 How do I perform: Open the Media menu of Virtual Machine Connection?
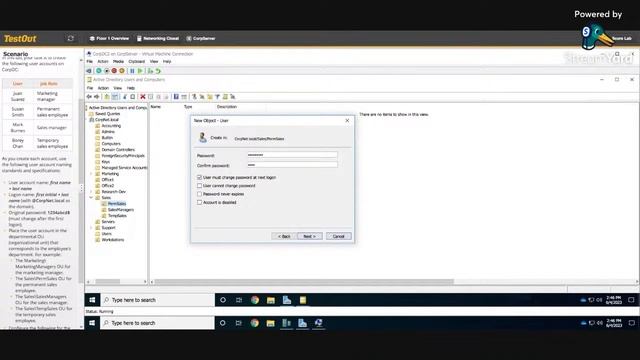click(x=118, y=62)
